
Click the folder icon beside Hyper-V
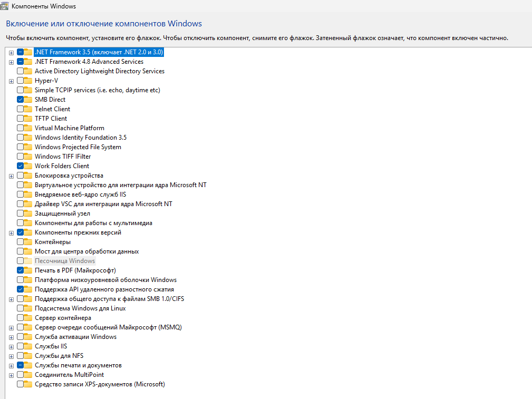tap(28, 81)
